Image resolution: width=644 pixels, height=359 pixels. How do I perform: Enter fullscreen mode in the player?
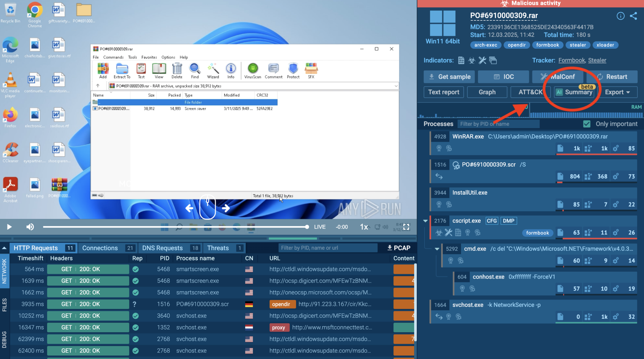[406, 227]
